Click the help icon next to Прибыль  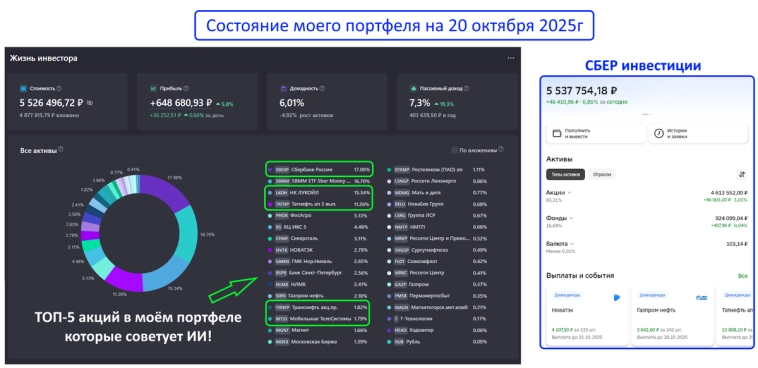click(x=186, y=88)
